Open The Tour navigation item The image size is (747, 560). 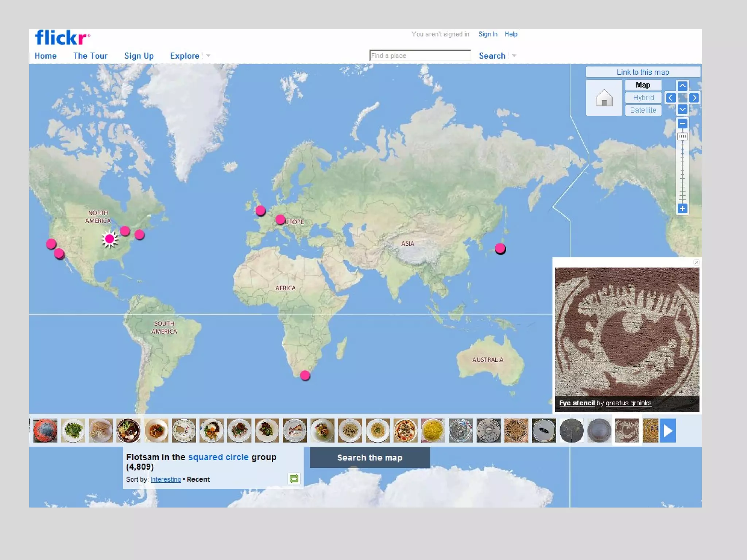[x=90, y=56]
